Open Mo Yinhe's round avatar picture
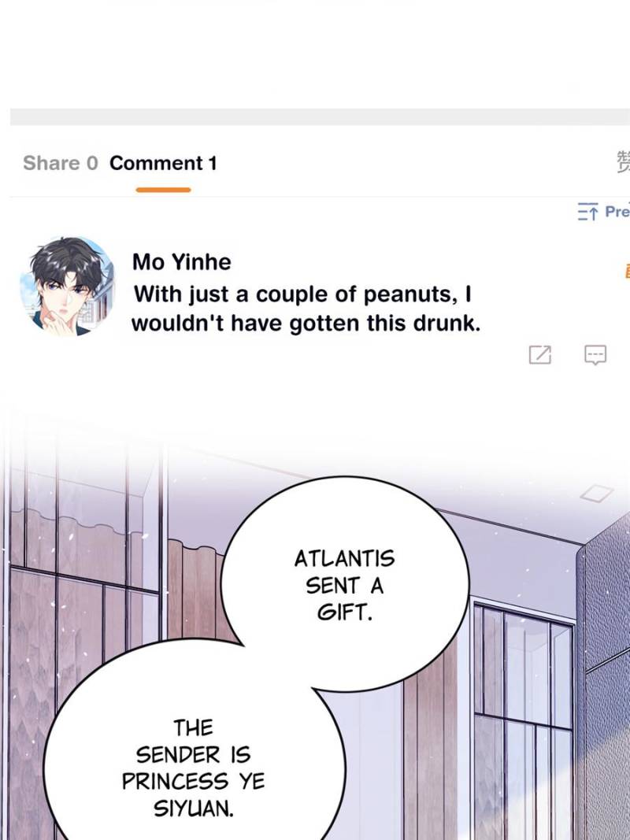The height and width of the screenshot is (840, 630). click(68, 287)
